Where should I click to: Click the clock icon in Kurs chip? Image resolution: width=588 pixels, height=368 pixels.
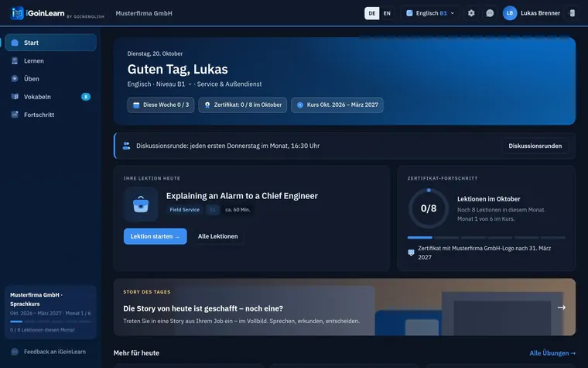[x=300, y=105]
